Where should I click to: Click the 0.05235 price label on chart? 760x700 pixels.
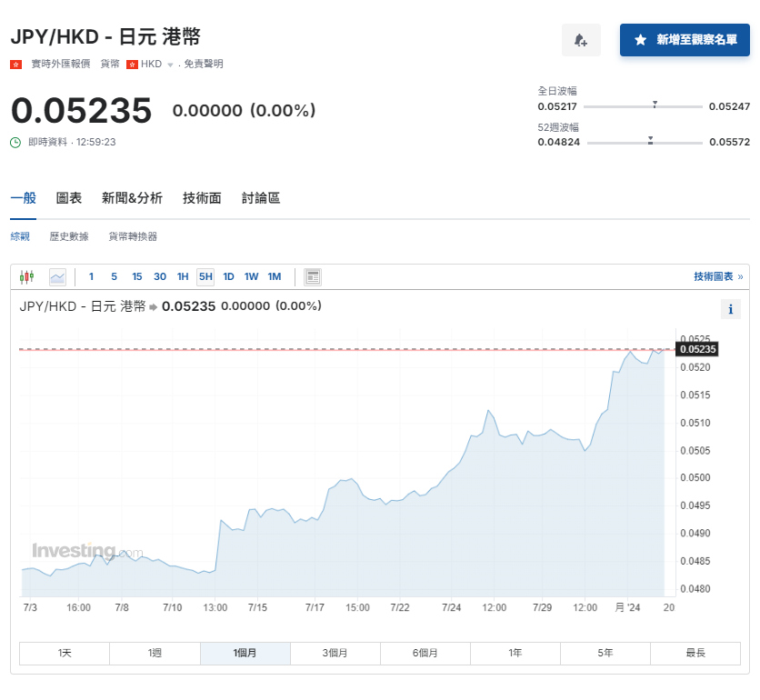coord(696,349)
